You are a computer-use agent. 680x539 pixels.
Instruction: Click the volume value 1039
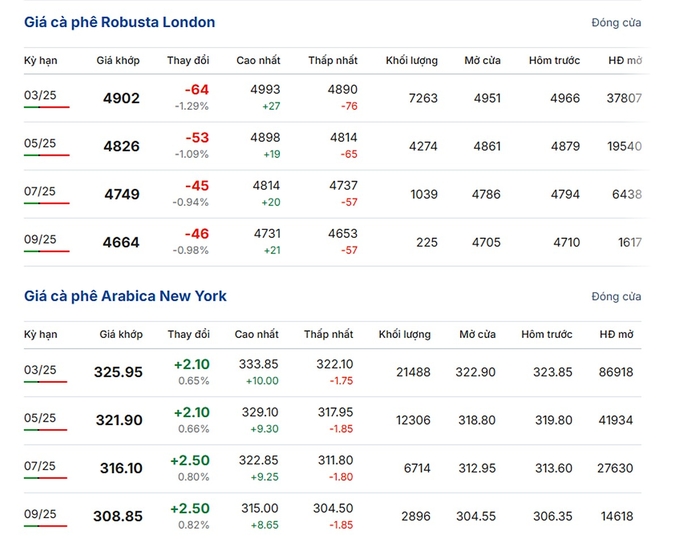[x=424, y=194]
